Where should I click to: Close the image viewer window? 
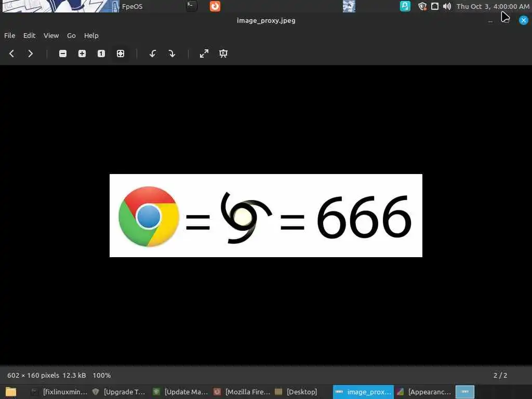coord(523,20)
